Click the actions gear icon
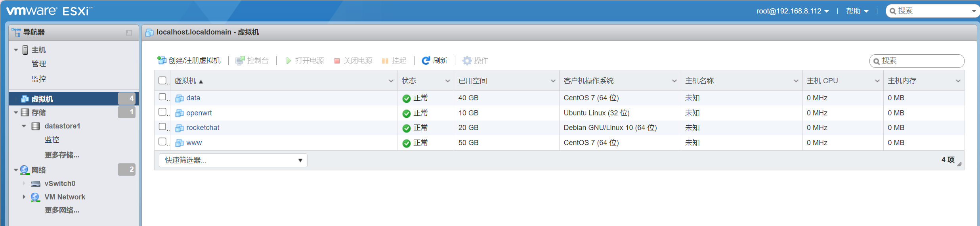This screenshot has height=226, width=980. point(467,60)
